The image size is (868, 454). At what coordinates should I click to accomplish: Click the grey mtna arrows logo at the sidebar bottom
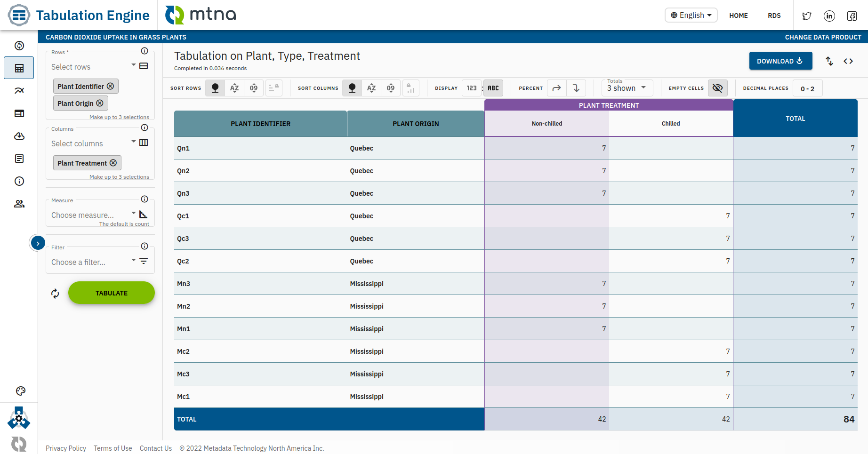click(x=19, y=444)
